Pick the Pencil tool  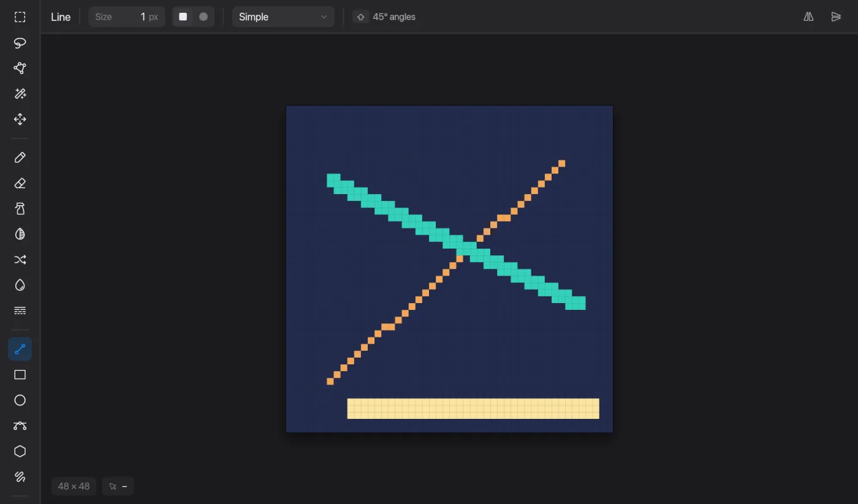[20, 158]
